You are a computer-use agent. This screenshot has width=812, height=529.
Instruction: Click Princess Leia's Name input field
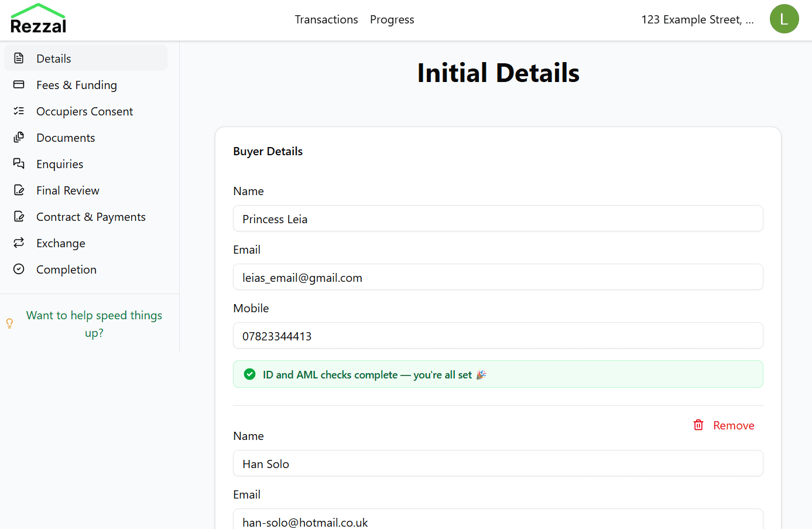pos(498,219)
